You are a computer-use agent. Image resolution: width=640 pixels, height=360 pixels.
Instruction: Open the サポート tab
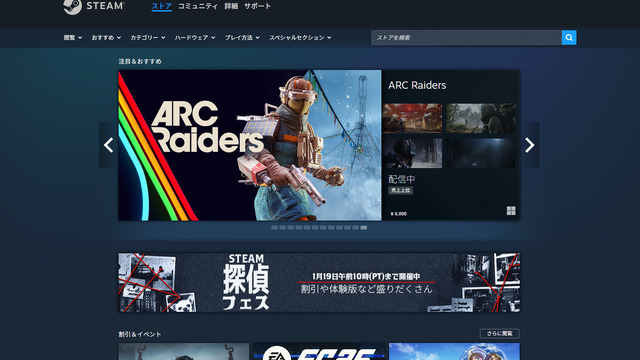(x=258, y=6)
